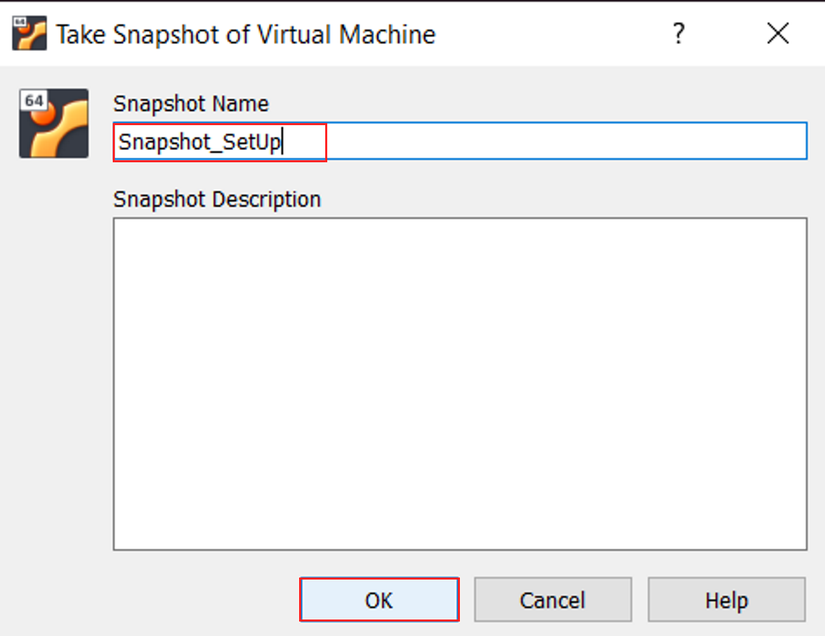Click the top-left corner of the description box
This screenshot has width=825, height=636.
point(125,230)
